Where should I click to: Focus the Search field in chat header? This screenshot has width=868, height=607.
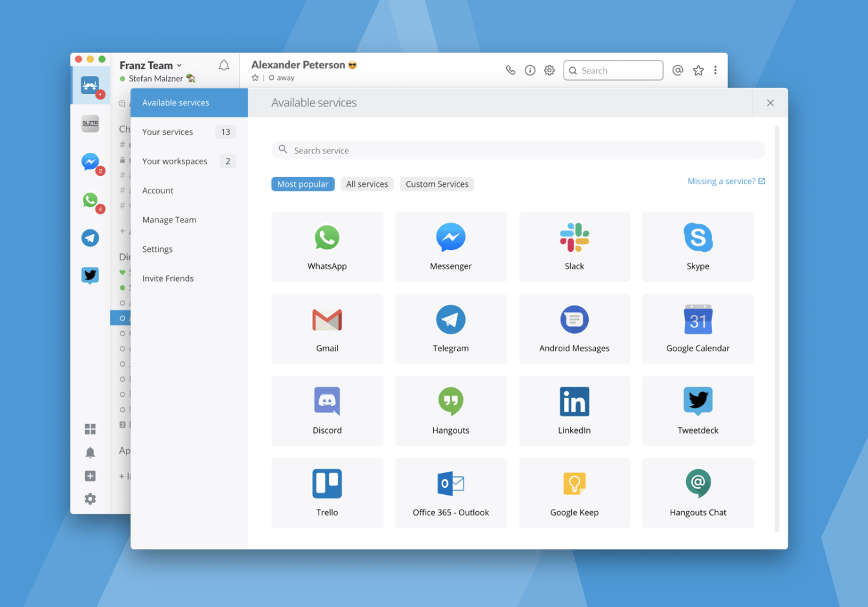613,70
